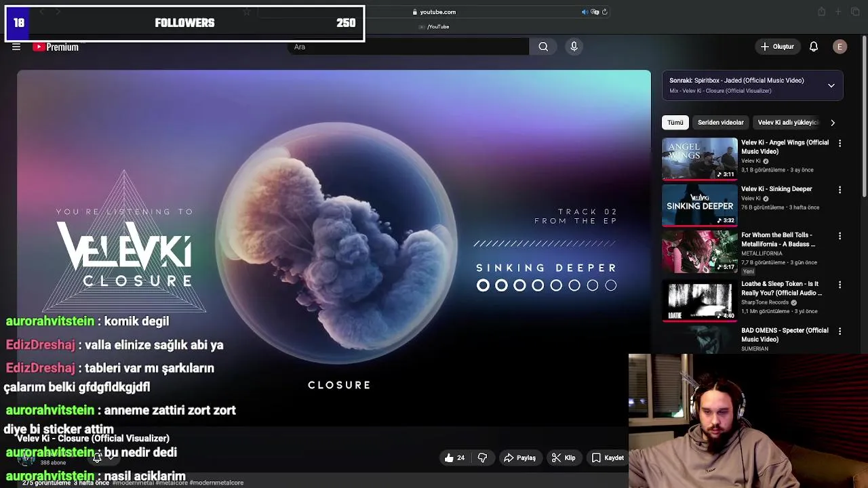Click '388 abone' subscriber count text
Image resolution: width=868 pixels, height=488 pixels.
point(53,463)
